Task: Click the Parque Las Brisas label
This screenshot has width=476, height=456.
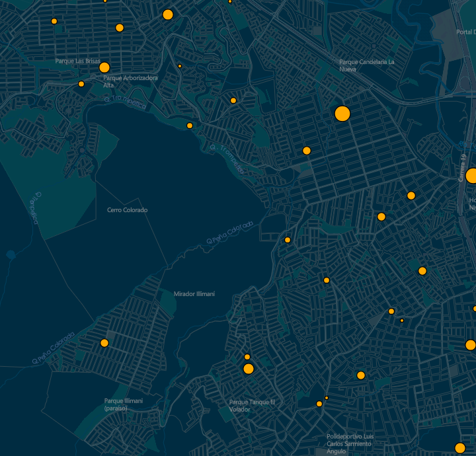Action: tap(77, 61)
